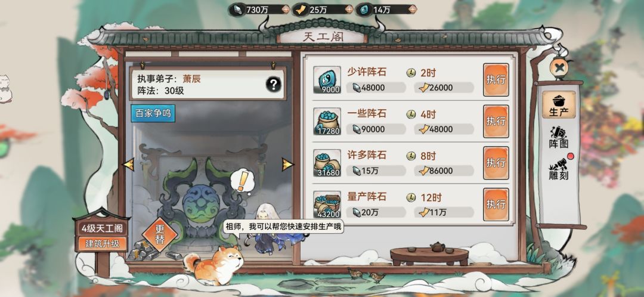Click 更替 to replace the disciple
The height and width of the screenshot is (297, 644).
point(160,234)
